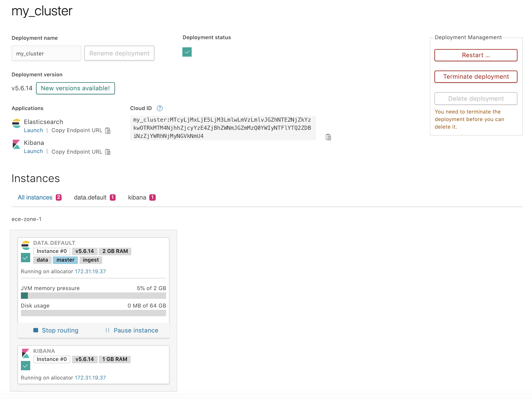Click the 2 GB RAM badge

pyautogui.click(x=115, y=251)
